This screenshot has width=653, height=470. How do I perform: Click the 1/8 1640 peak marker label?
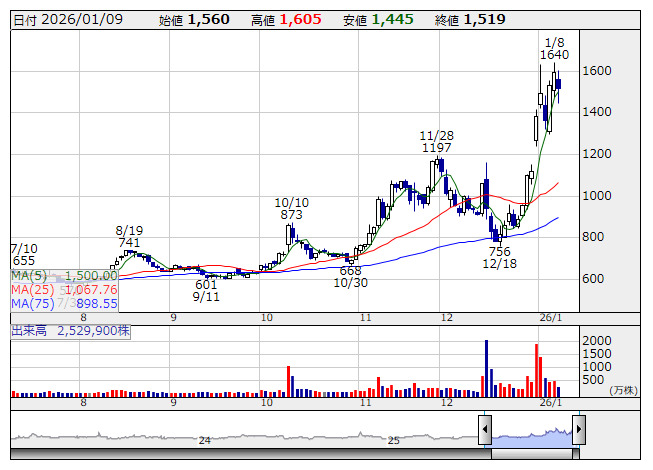(554, 48)
